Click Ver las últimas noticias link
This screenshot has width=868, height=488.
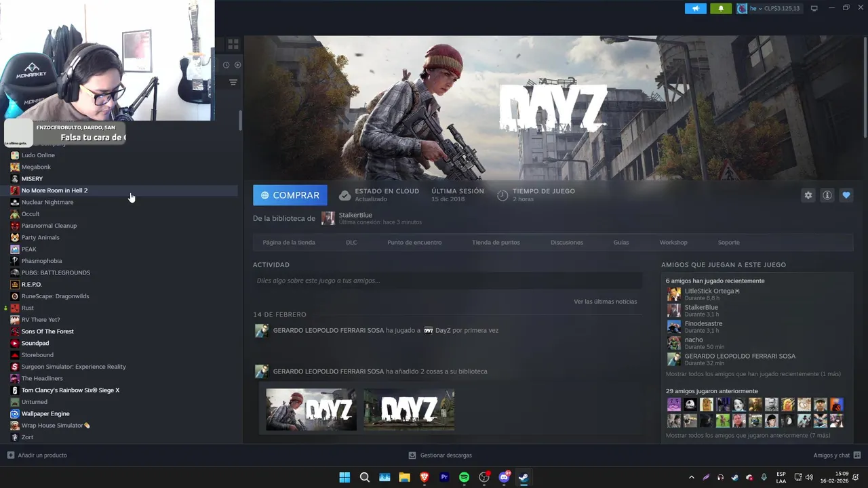(x=606, y=302)
